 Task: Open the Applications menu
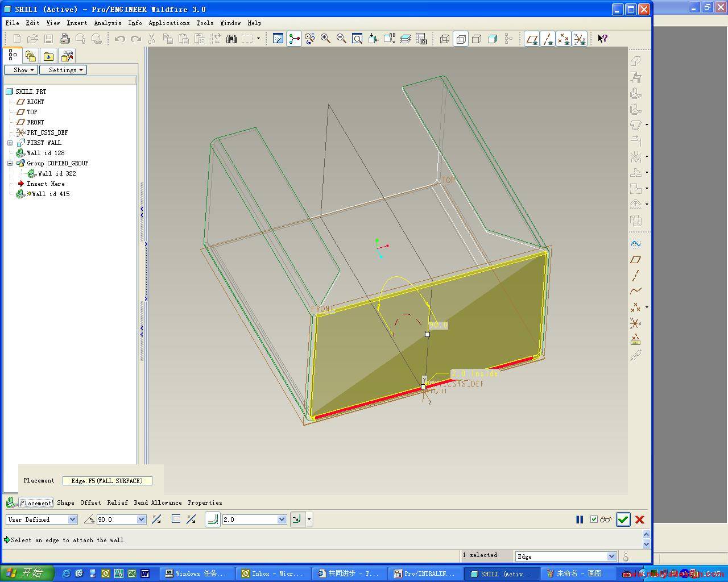(x=169, y=23)
